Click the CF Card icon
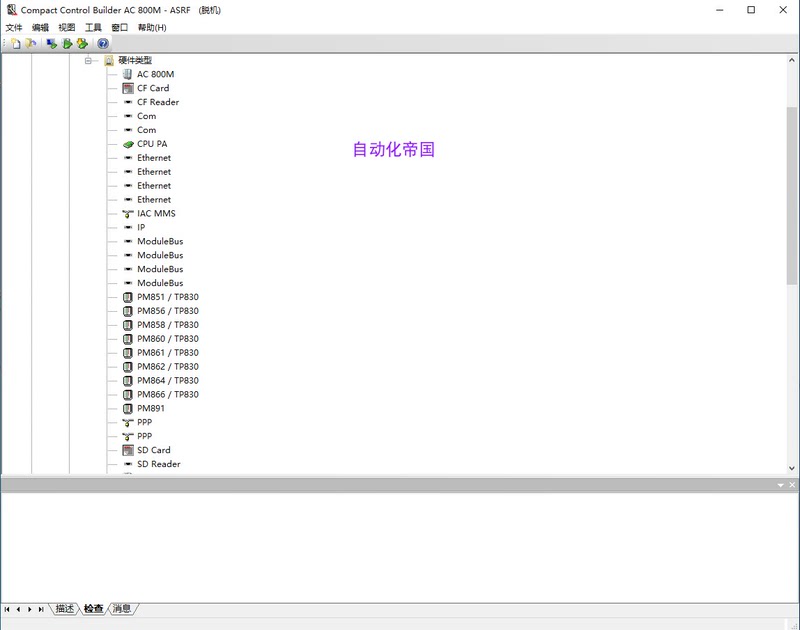The image size is (800, 630). 128,88
